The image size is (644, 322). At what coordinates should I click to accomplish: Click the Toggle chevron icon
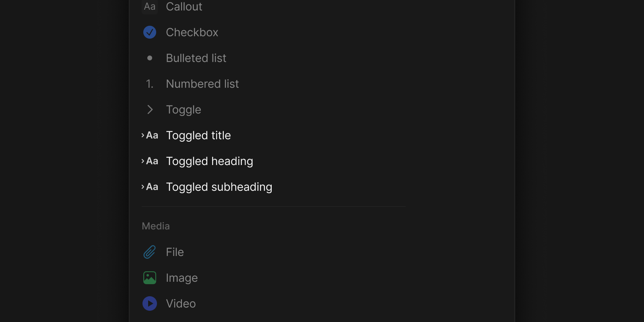tap(150, 109)
